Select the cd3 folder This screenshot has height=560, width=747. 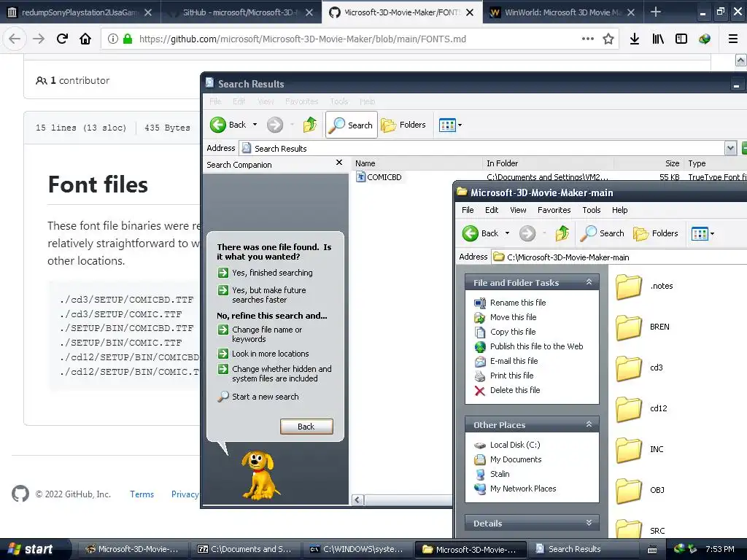coord(639,368)
